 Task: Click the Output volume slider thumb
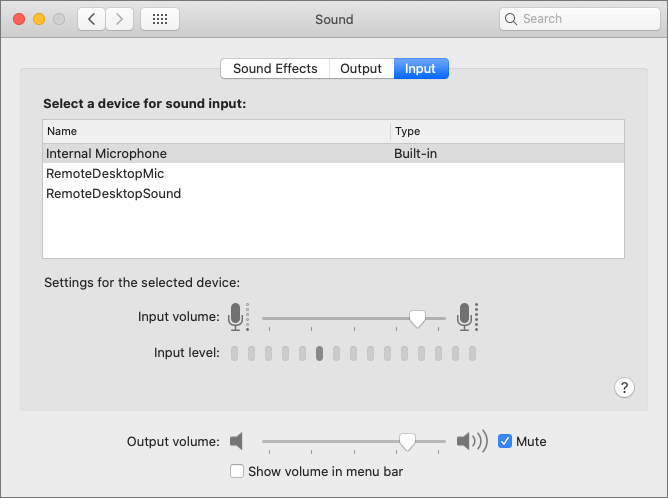pyautogui.click(x=407, y=441)
